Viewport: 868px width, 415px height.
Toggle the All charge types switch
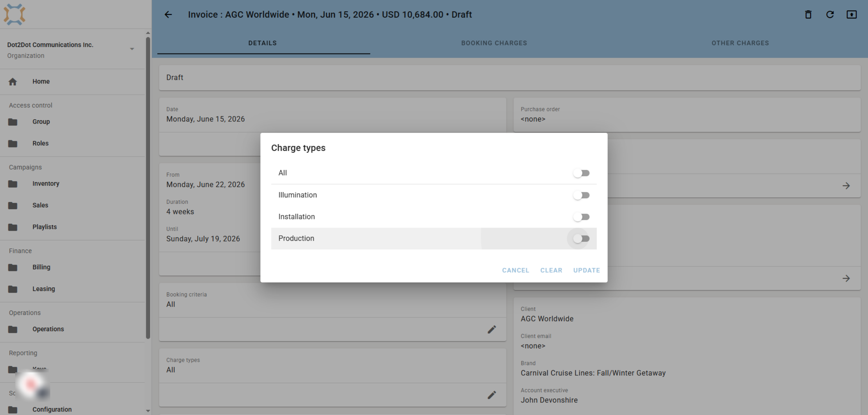[x=581, y=173]
